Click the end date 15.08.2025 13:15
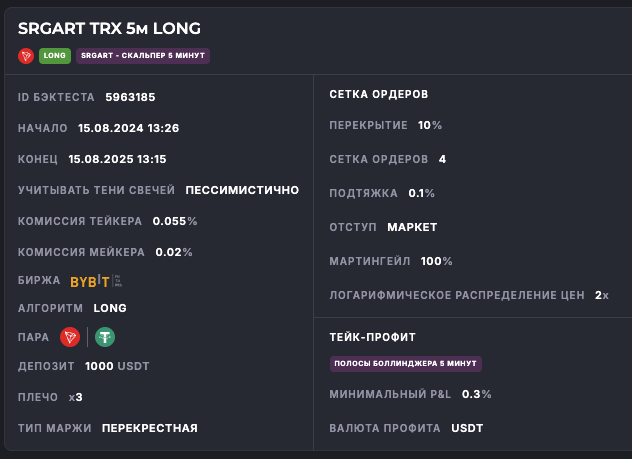Screen dimensions: 632x459 [117, 159]
